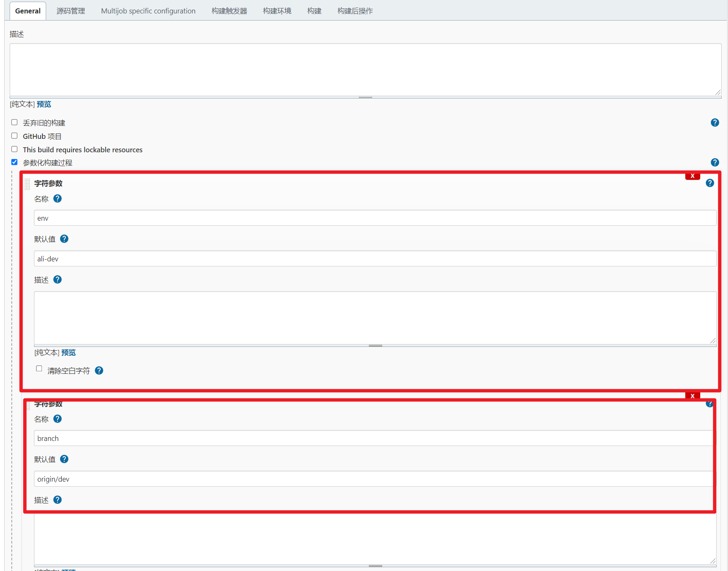Open Multijob specific configuration tab
728x571 pixels.
(148, 10)
